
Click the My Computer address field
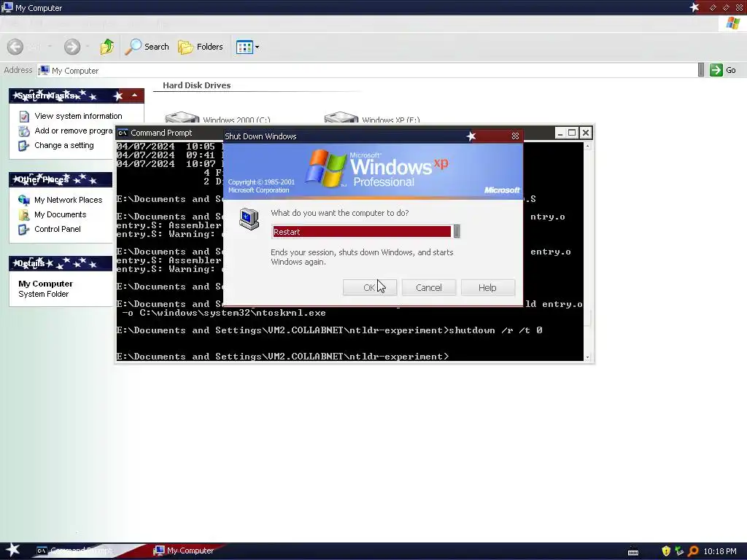367,71
